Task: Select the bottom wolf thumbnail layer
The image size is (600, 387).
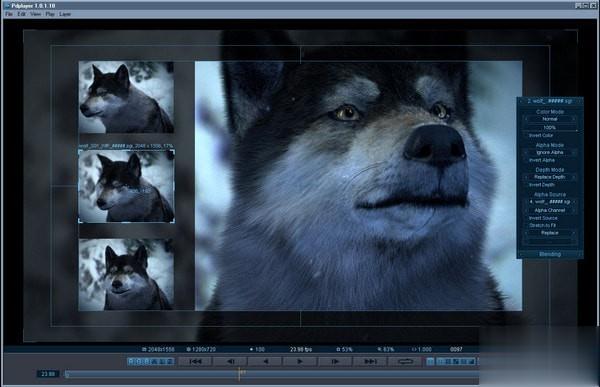Action: [126, 274]
